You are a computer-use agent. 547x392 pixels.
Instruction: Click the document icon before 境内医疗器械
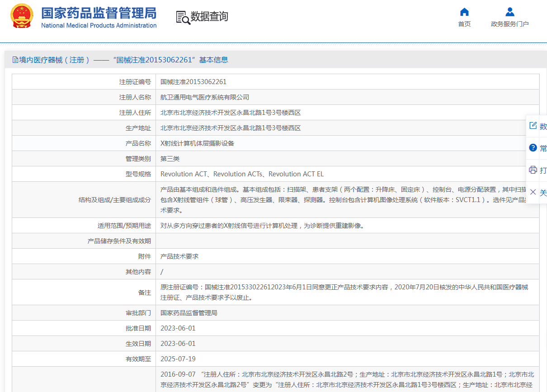tap(15, 60)
